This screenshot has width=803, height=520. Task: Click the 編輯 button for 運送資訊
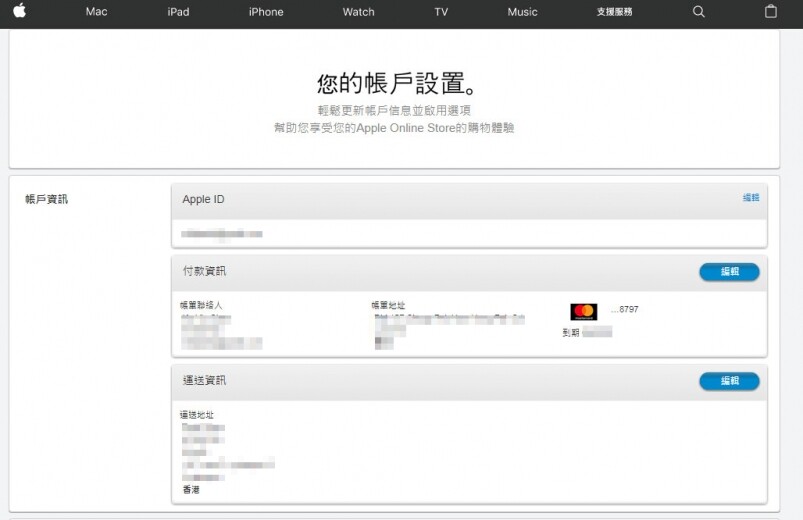click(729, 381)
